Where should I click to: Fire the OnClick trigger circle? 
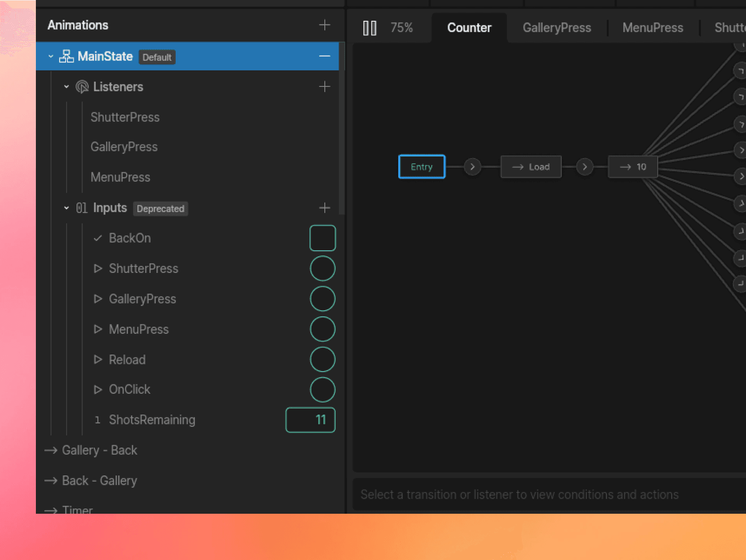(322, 390)
